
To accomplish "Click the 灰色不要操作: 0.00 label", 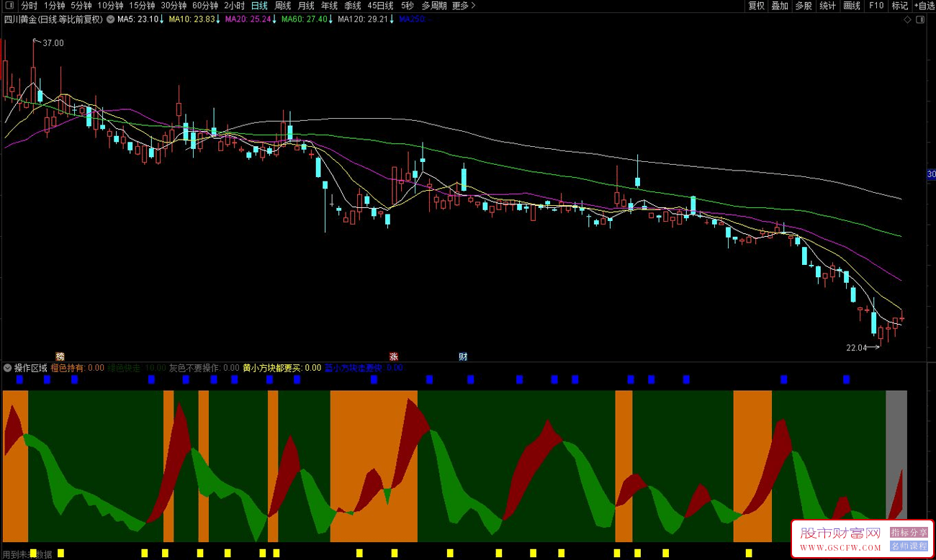I will pyautogui.click(x=204, y=368).
